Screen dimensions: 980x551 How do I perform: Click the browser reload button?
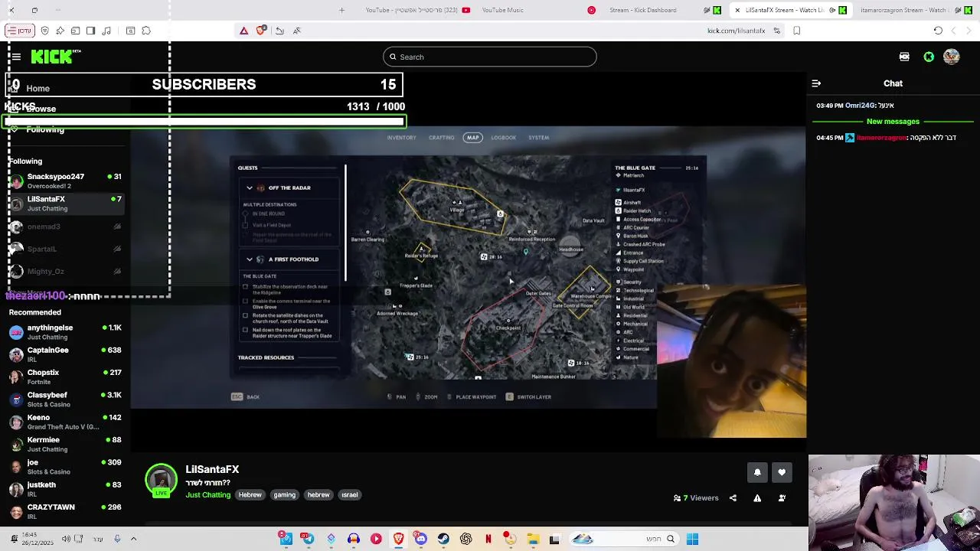tap(938, 31)
